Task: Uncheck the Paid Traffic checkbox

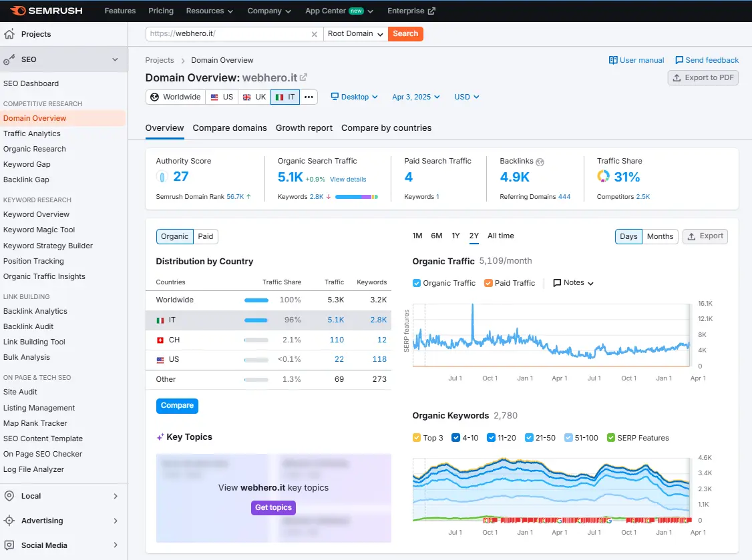Action: [x=488, y=283]
